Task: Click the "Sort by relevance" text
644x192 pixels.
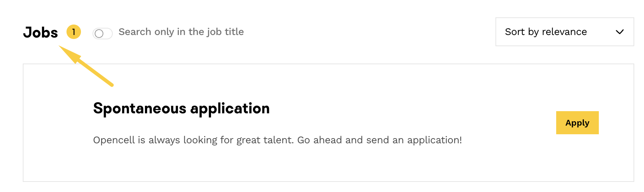Action: [546, 32]
